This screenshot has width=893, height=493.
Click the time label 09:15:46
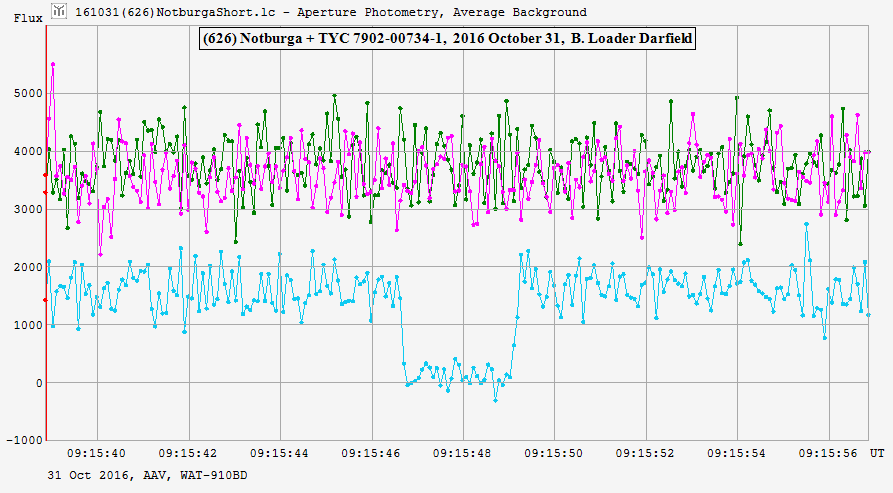pyautogui.click(x=371, y=454)
